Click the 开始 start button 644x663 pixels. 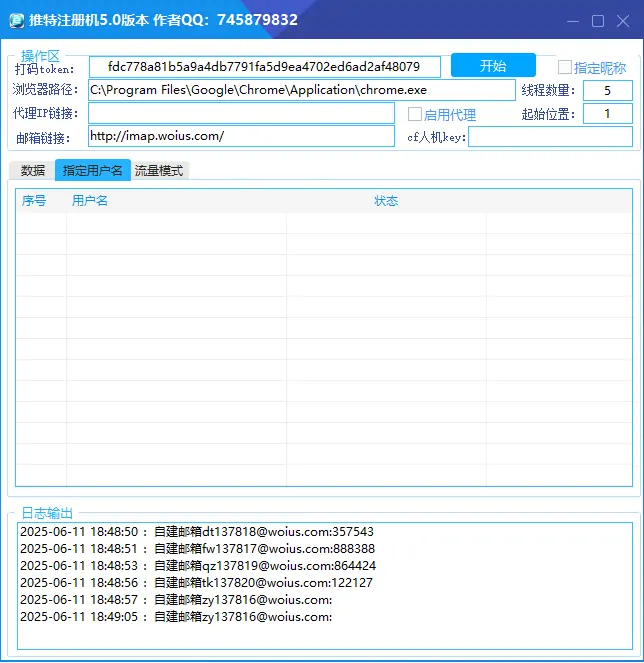(x=493, y=66)
